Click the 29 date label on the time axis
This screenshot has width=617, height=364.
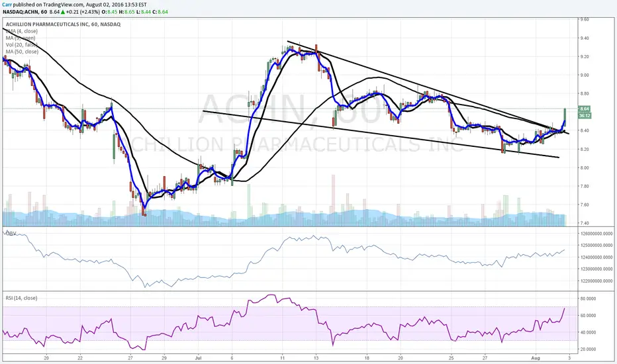164,358
